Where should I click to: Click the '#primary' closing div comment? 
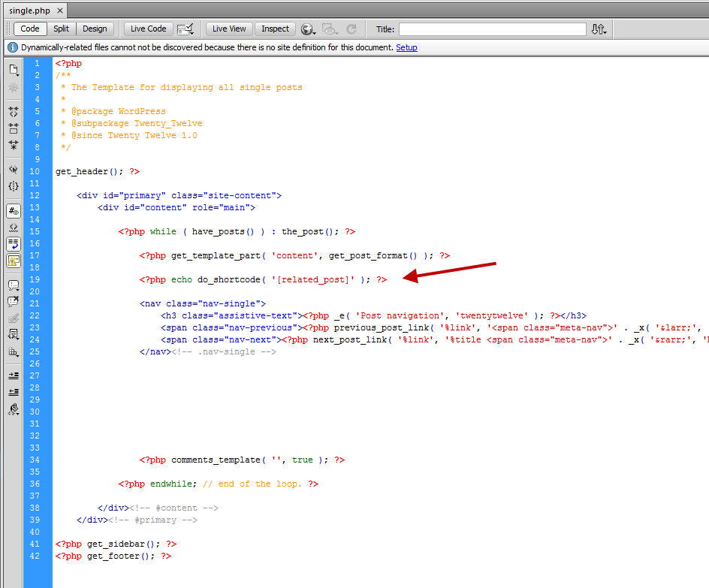(152, 520)
